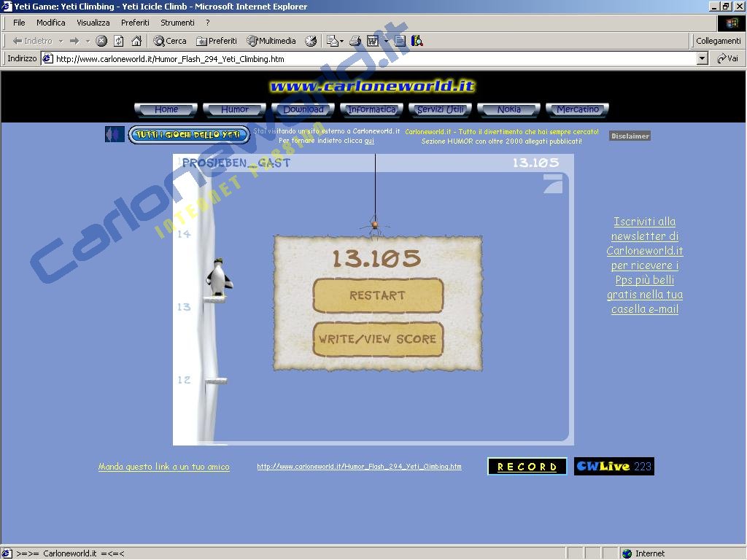The image size is (747, 560).
Task: Expand the forward button history dropdown arrow
Action: [88, 41]
